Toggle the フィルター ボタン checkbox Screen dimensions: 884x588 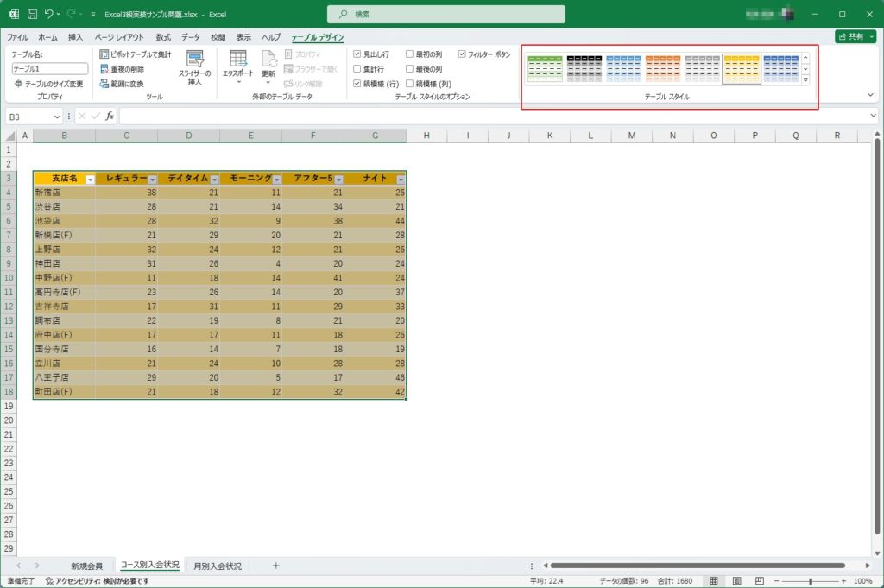[462, 54]
